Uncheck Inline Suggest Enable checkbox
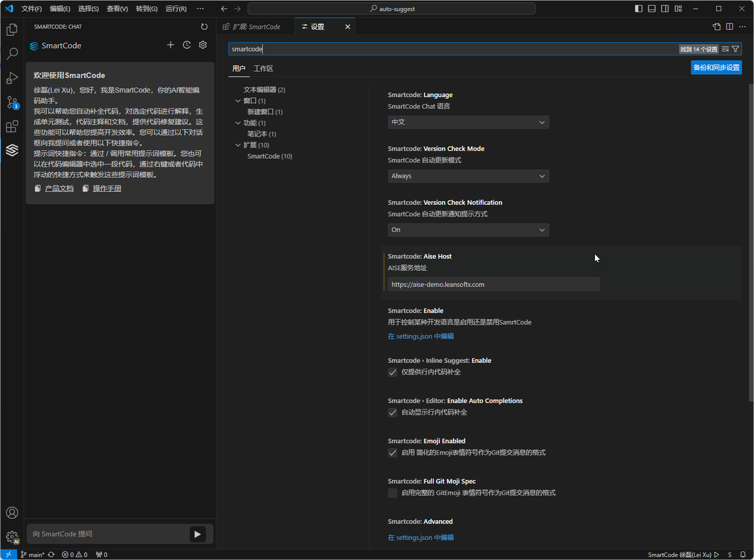 (392, 372)
